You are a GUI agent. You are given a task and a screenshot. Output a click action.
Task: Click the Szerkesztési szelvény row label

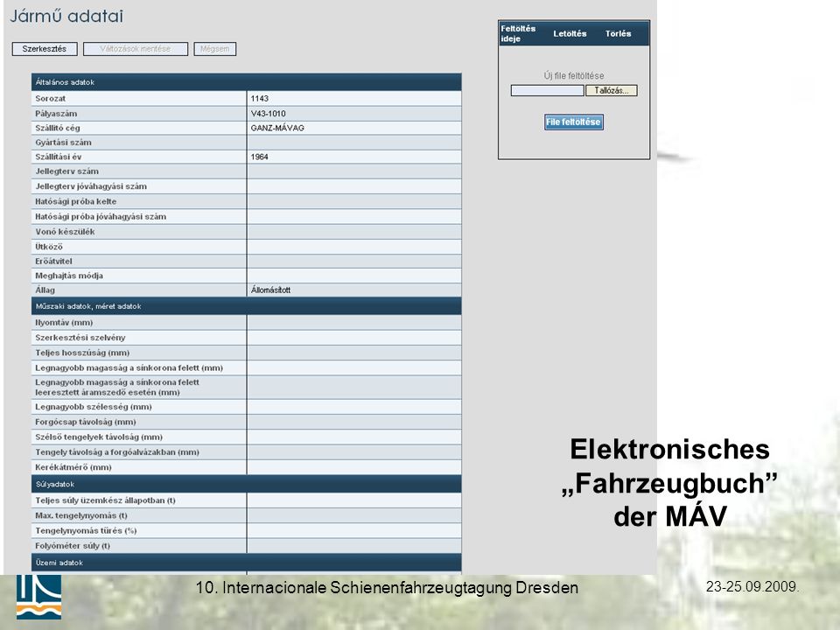click(x=80, y=338)
